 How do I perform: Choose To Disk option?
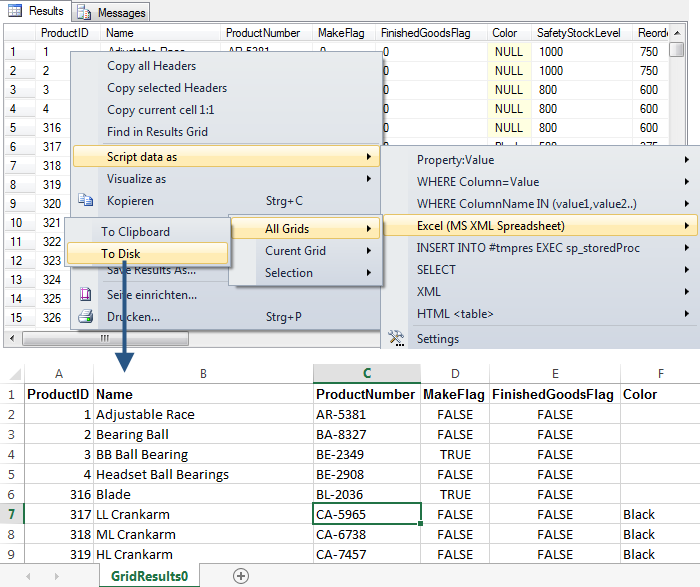(x=147, y=254)
